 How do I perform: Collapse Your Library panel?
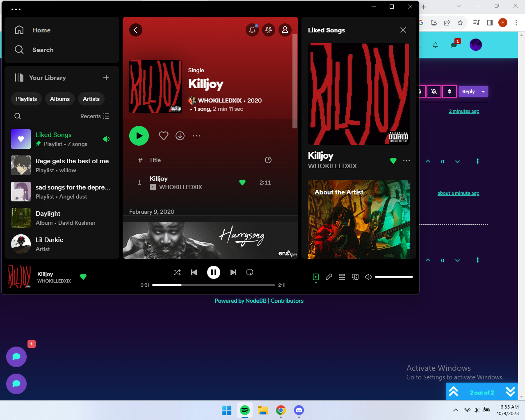pyautogui.click(x=40, y=78)
